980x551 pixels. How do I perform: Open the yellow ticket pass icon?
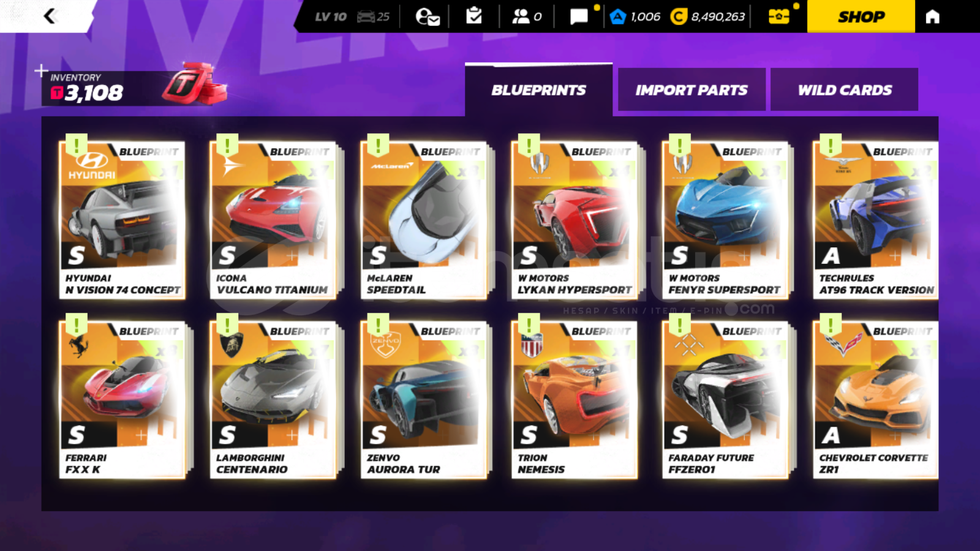[x=778, y=17]
